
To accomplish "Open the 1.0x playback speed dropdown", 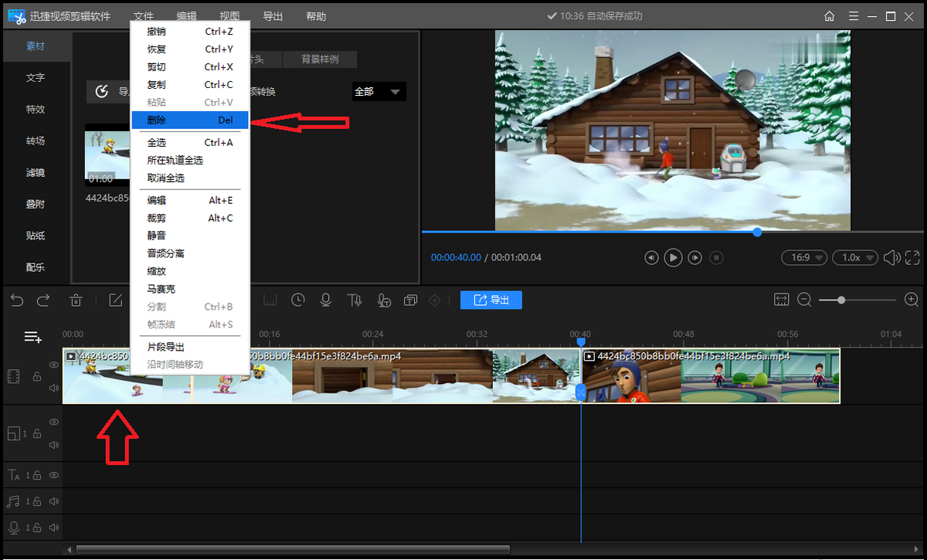I will pyautogui.click(x=856, y=257).
